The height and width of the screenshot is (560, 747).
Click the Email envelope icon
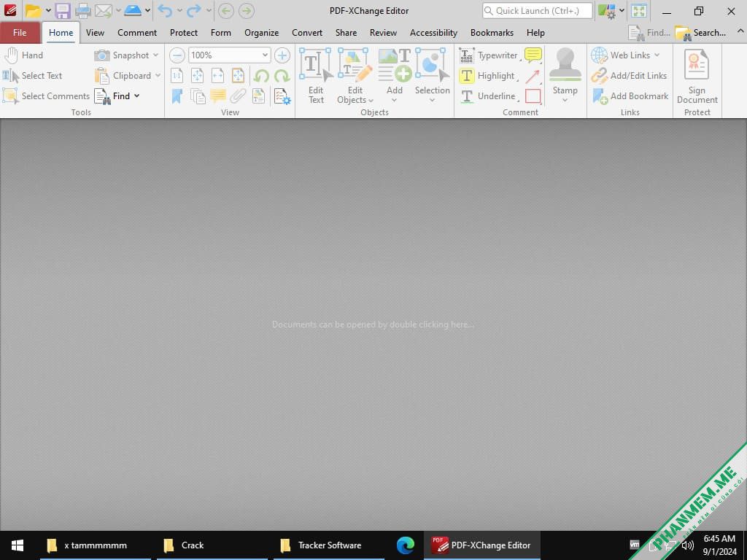(x=103, y=10)
